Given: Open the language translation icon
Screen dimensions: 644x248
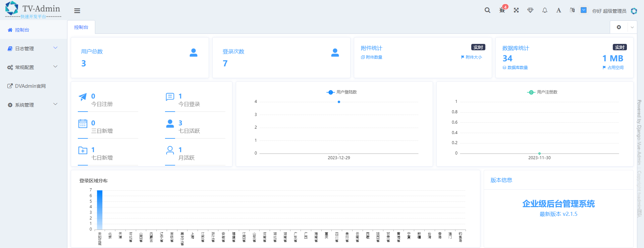Looking at the screenshot, I should point(572,10).
